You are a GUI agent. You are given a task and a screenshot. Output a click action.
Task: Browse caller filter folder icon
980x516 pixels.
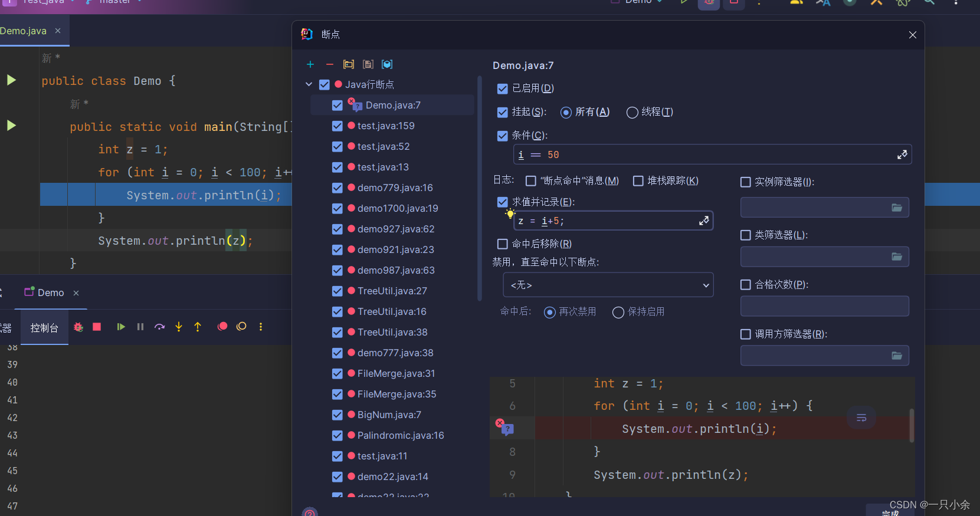[x=897, y=356]
